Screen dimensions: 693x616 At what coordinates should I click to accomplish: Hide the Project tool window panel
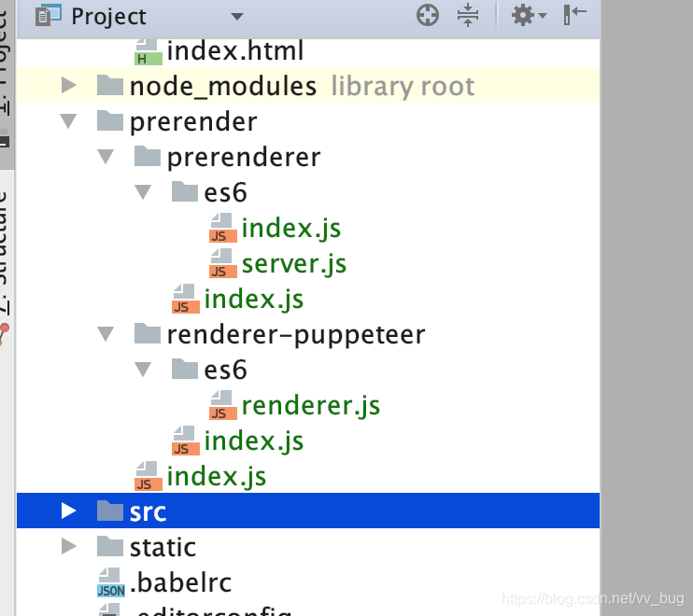tap(574, 16)
